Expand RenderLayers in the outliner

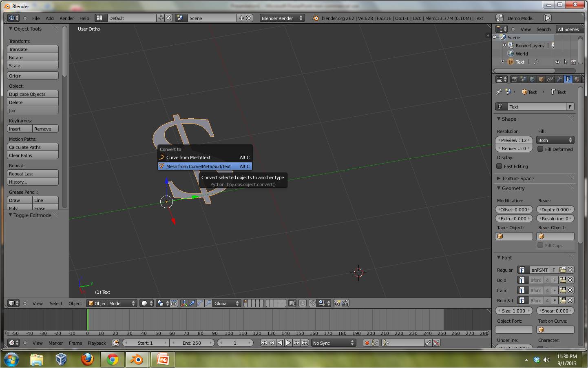504,45
